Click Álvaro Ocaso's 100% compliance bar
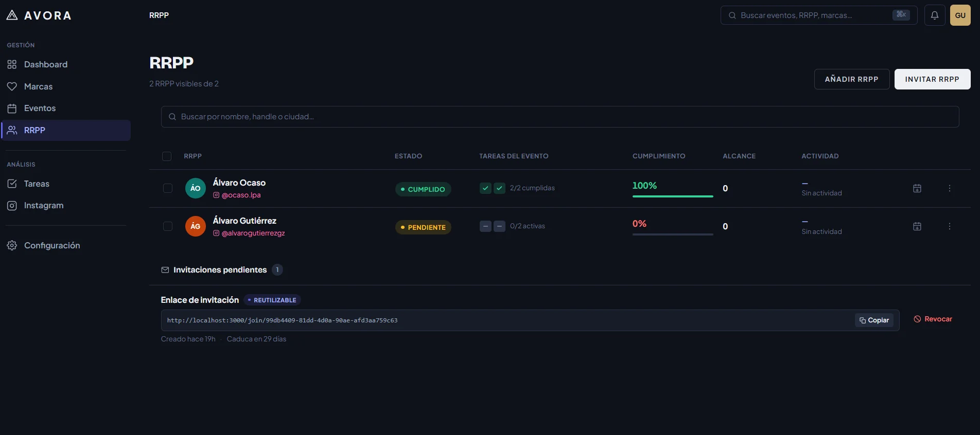The height and width of the screenshot is (435, 980). (673, 196)
